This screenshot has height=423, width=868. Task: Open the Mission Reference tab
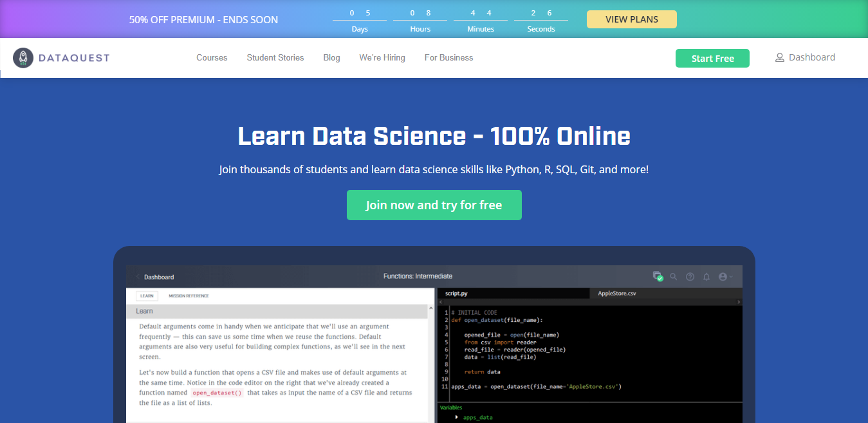[189, 296]
